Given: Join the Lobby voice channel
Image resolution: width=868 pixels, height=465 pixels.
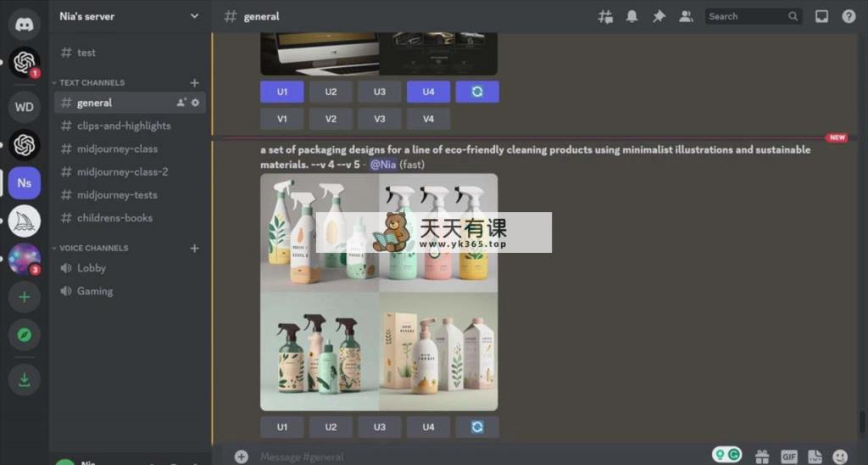Looking at the screenshot, I should (x=130, y=268).
